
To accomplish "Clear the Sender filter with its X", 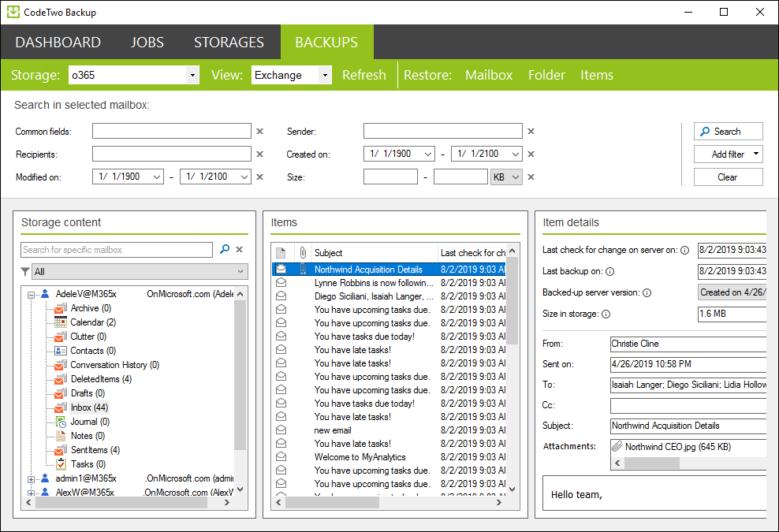I will pos(531,131).
